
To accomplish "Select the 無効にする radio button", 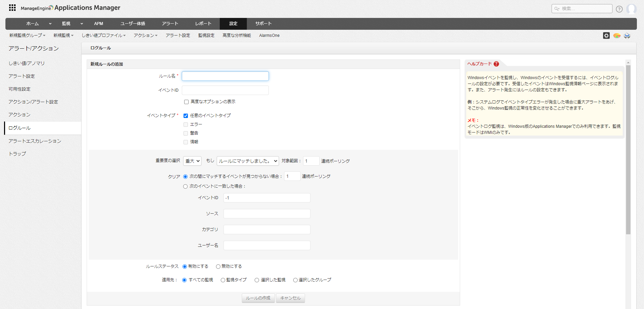I will click(218, 266).
